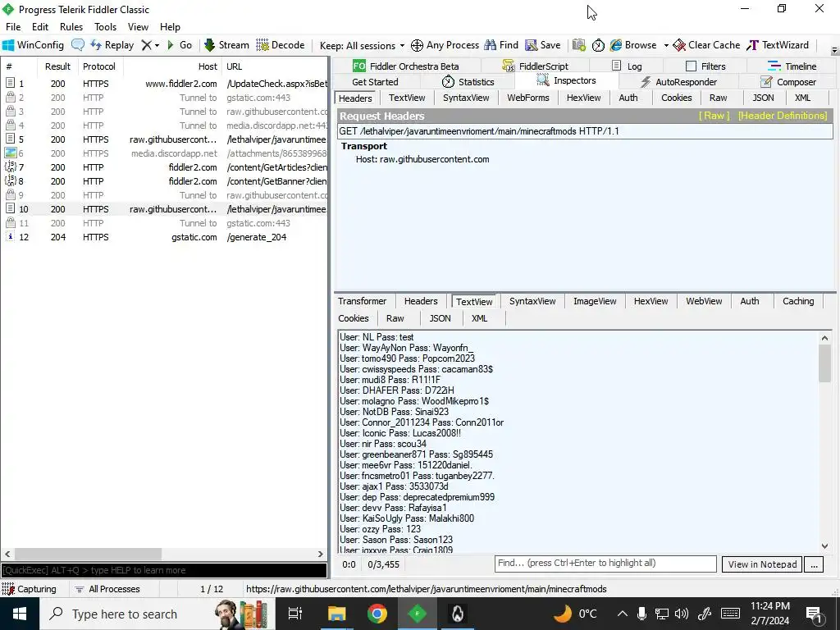The image size is (840, 630).
Task: Switch to the FiddlerScript tab
Action: pyautogui.click(x=535, y=66)
